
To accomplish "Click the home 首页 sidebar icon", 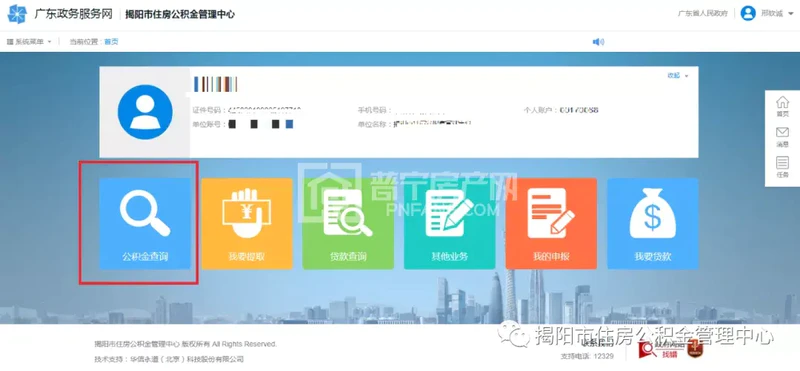I will click(x=782, y=106).
